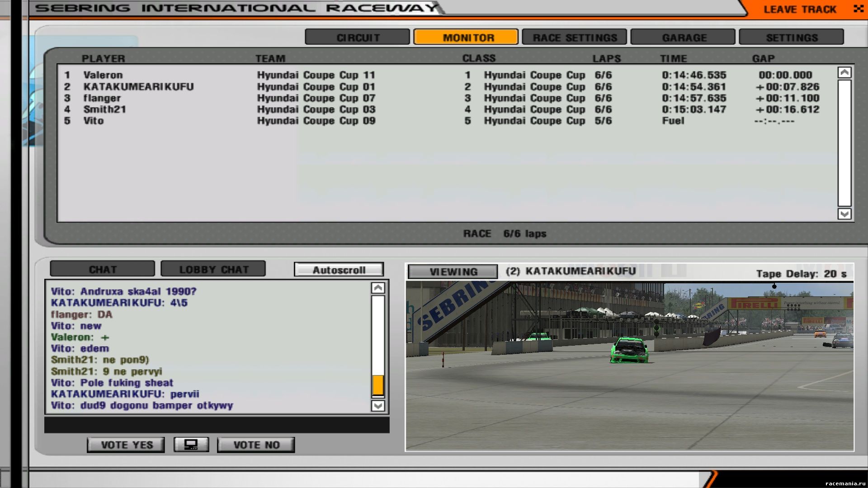Open the SETTINGS tab
The image size is (868, 488).
(x=792, y=38)
